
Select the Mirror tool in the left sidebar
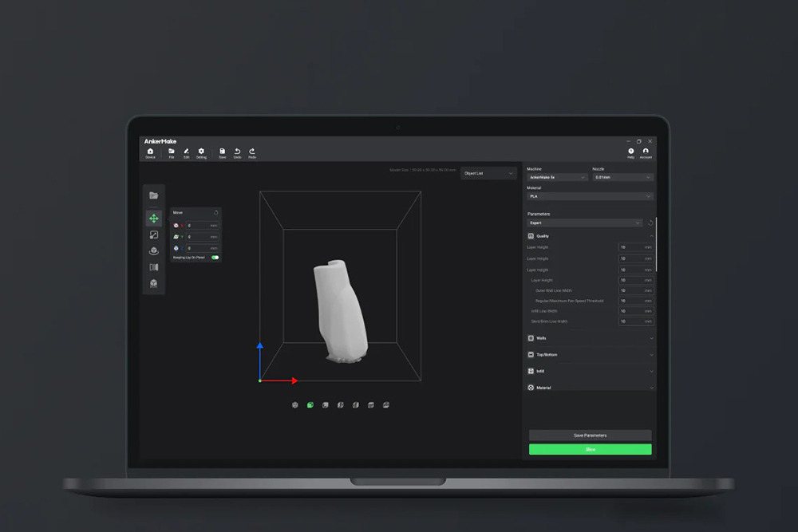click(154, 267)
